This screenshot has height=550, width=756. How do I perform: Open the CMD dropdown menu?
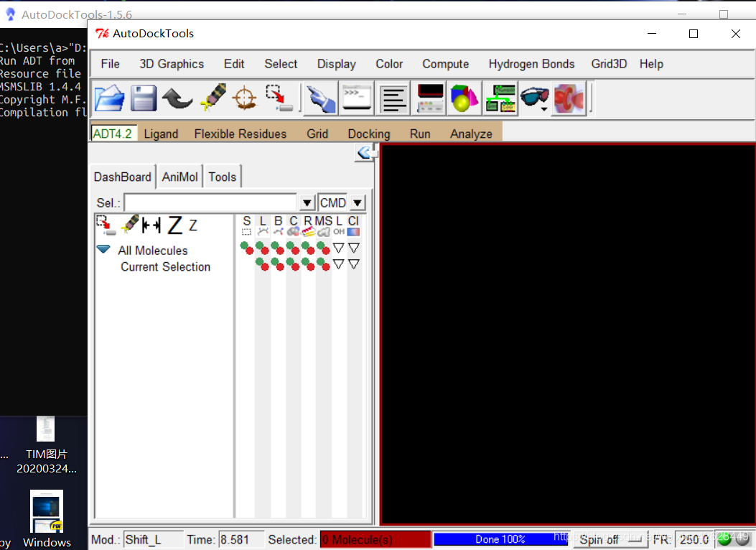(x=357, y=202)
